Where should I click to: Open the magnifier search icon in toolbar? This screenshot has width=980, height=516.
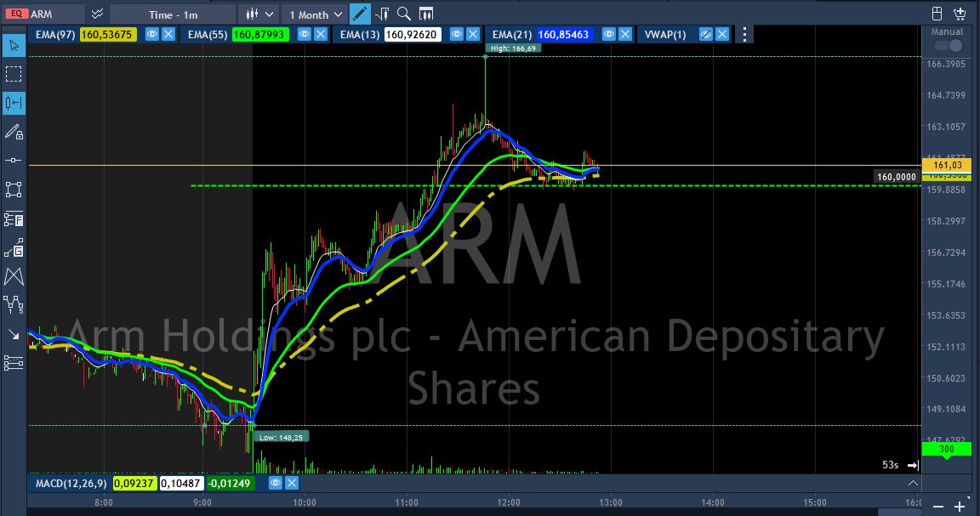(x=404, y=14)
